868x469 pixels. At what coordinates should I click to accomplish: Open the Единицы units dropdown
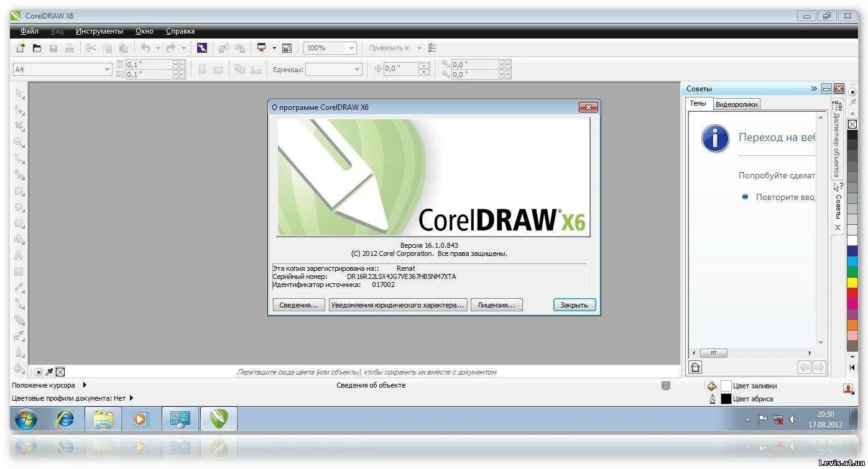click(x=357, y=70)
